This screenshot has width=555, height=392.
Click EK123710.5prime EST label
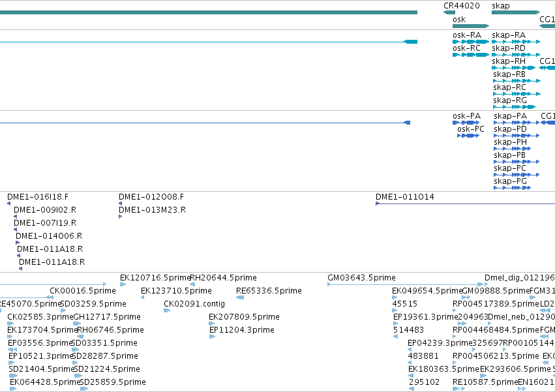pos(176,291)
